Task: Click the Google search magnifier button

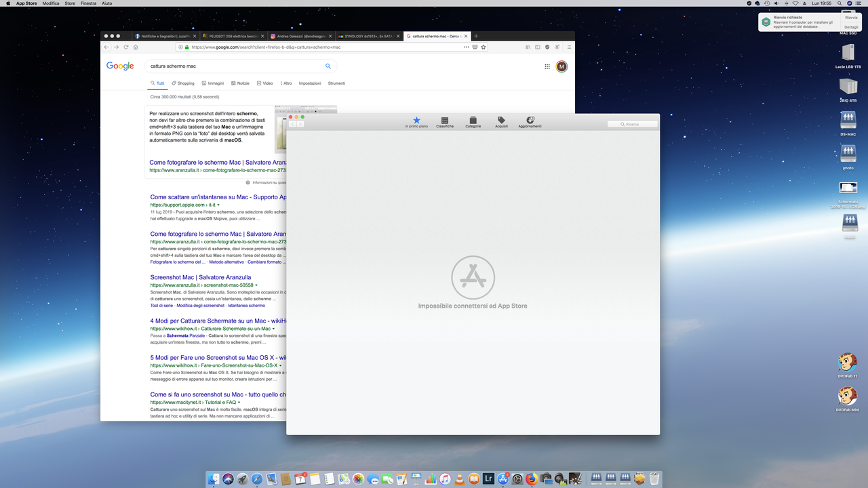Action: click(328, 66)
